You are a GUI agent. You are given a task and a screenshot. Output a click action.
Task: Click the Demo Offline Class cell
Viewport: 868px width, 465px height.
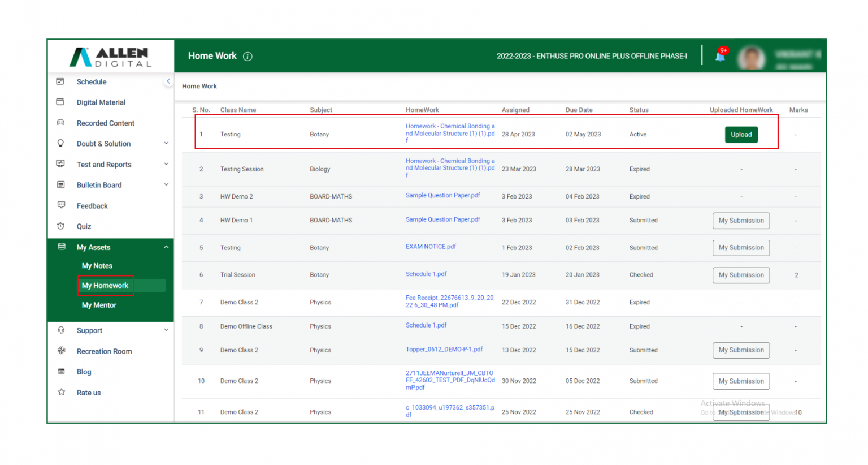(246, 326)
